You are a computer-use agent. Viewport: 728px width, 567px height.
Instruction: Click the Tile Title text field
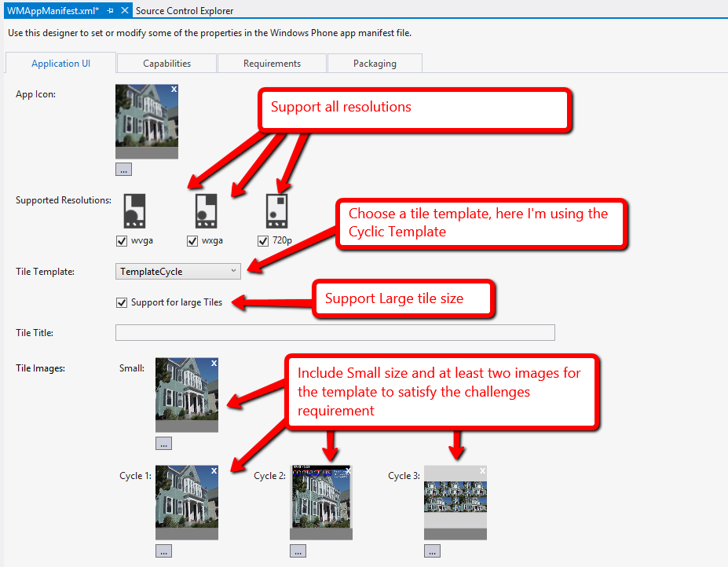(x=335, y=333)
